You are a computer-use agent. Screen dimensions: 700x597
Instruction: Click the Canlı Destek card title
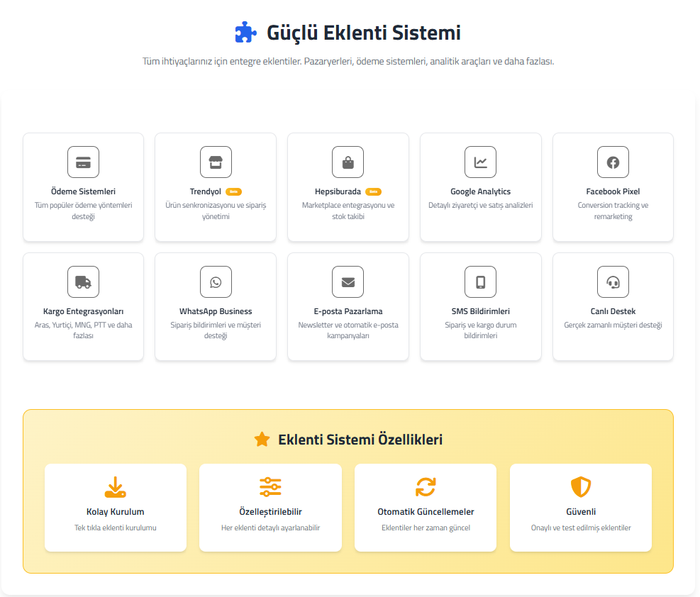613,311
